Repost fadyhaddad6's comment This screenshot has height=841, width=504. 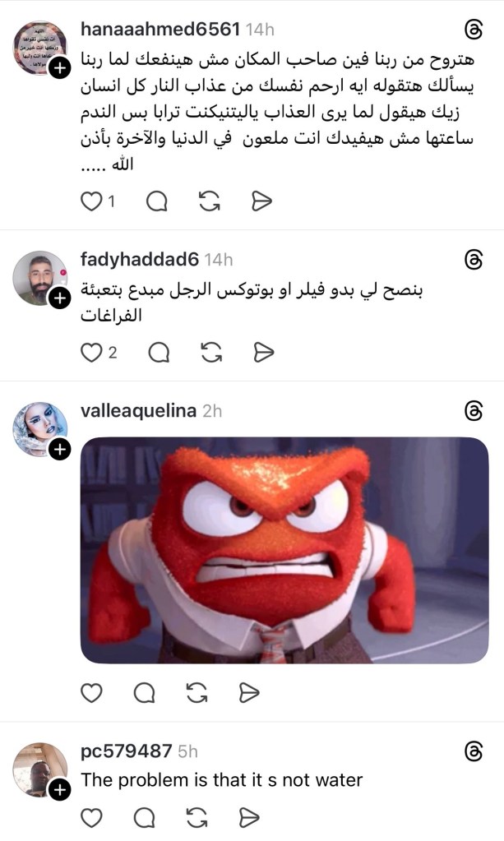(x=211, y=353)
